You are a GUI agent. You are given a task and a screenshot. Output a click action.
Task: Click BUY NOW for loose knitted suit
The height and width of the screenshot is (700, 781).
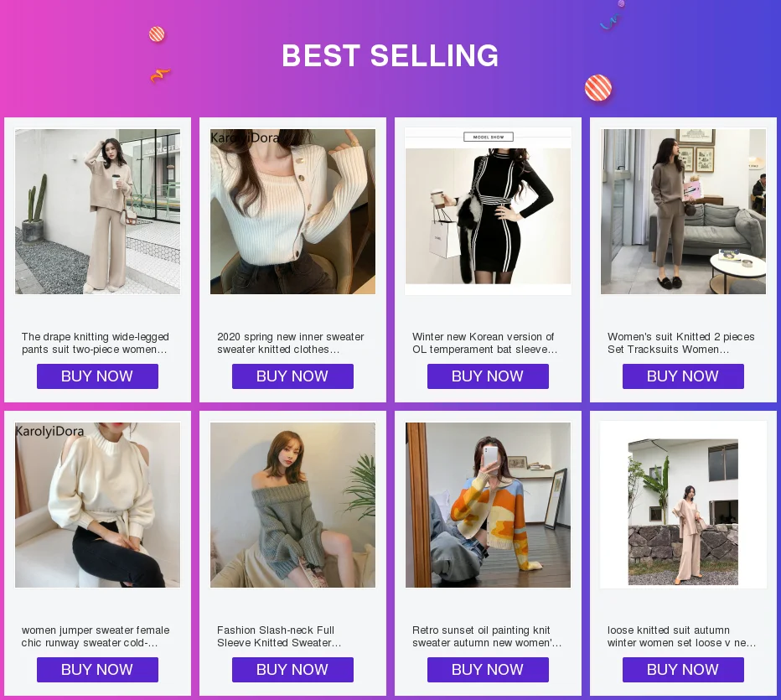point(683,670)
